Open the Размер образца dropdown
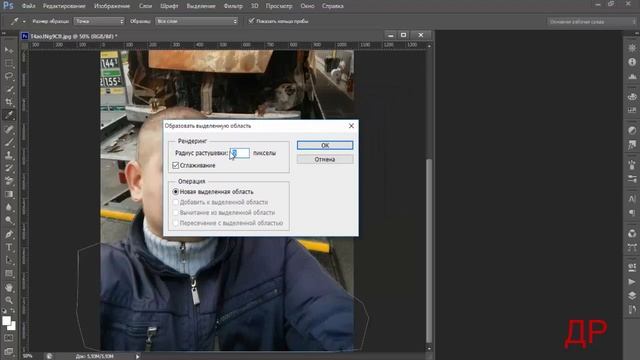 coord(99,21)
